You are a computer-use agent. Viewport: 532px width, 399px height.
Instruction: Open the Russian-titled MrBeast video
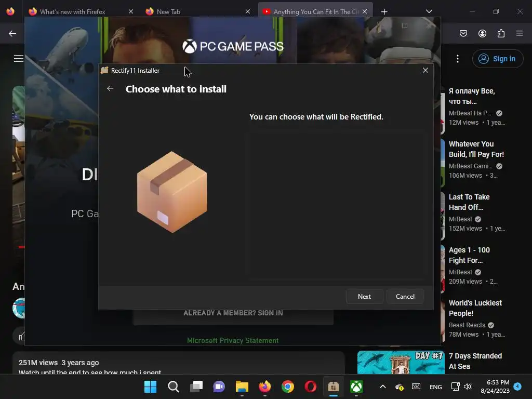472,96
